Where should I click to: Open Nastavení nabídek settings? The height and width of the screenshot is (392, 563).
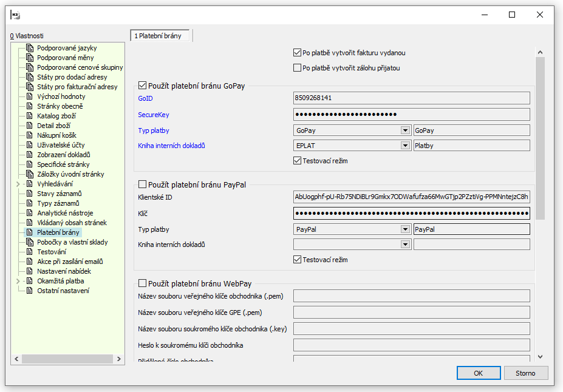[x=64, y=271]
